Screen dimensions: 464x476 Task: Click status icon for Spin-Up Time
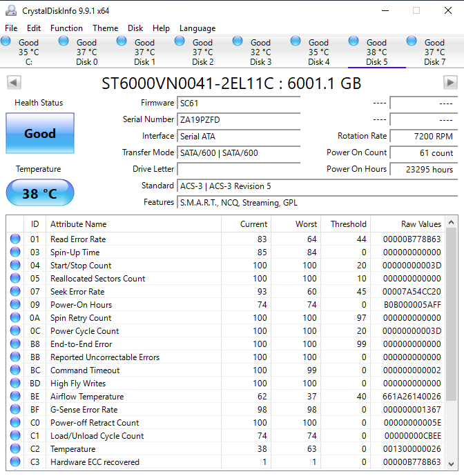pyautogui.click(x=15, y=252)
